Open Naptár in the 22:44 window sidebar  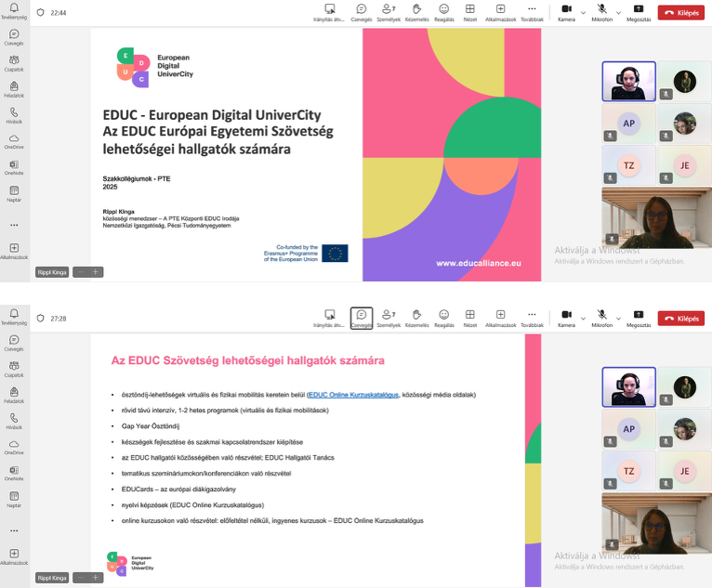(14, 194)
